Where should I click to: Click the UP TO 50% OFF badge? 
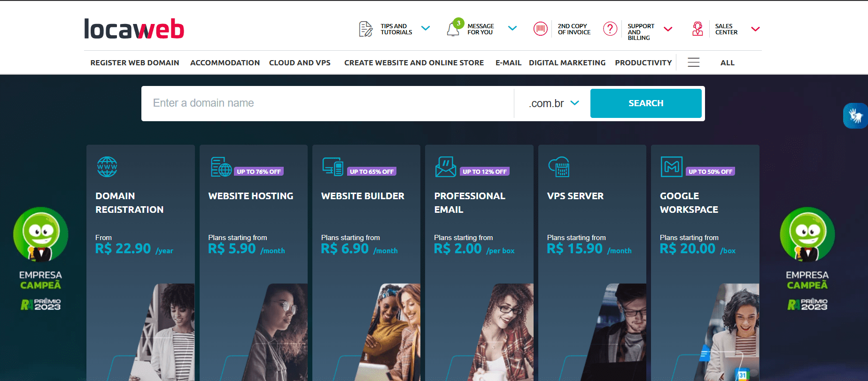point(710,171)
